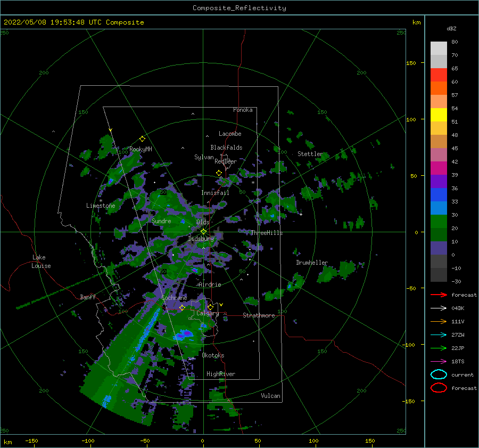Click the Lake Louise label
Screen dimensions: 479x448
tap(41, 262)
